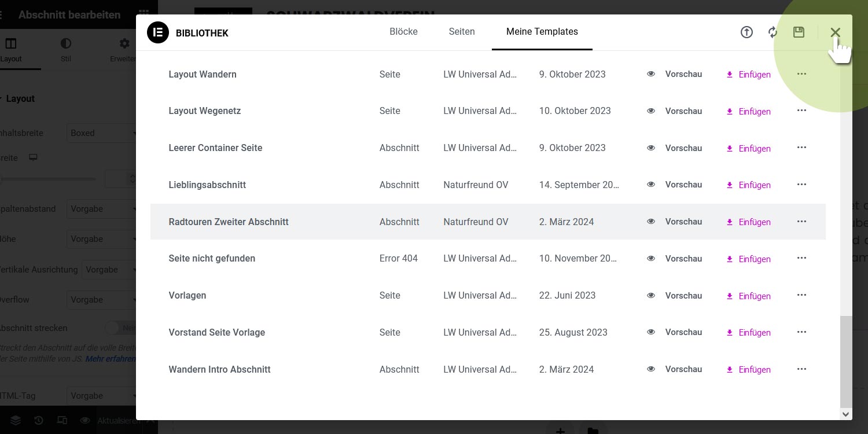
Task: Open more options for Seite nicht gefunden
Action: [801, 258]
